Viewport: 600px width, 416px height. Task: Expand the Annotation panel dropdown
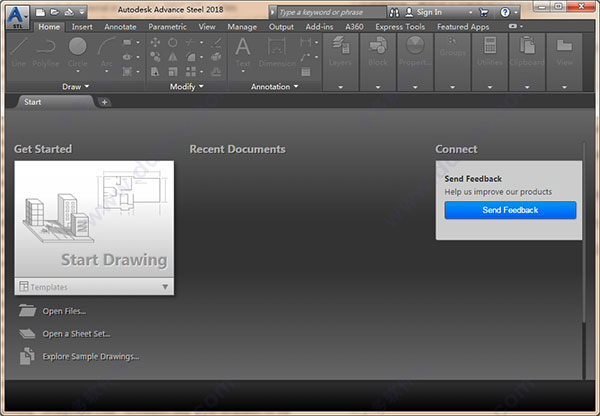[x=274, y=87]
